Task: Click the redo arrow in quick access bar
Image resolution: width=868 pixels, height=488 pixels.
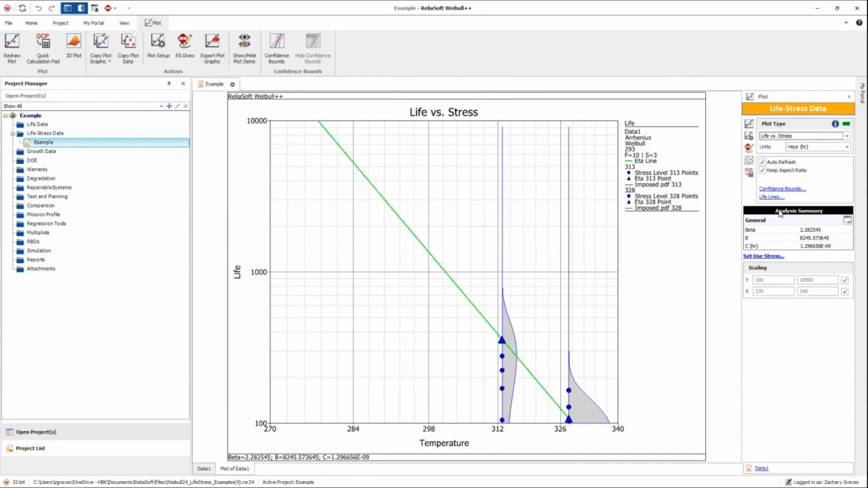Action: click(x=52, y=8)
